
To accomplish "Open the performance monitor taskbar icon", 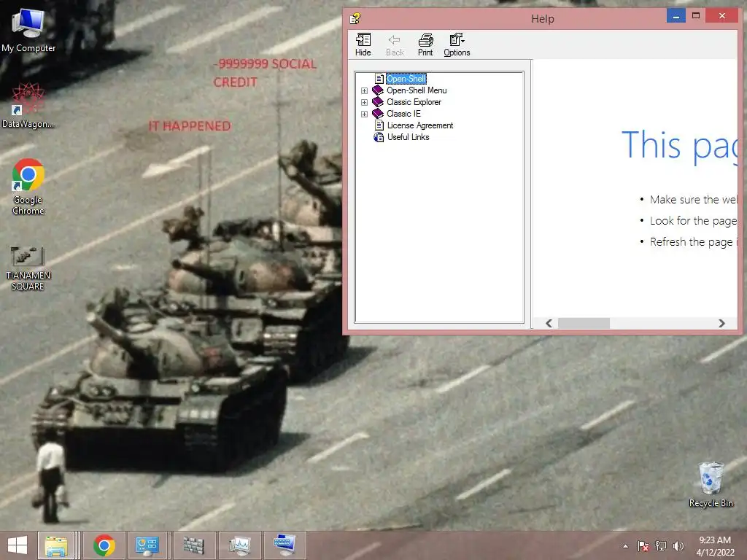I will (x=239, y=545).
